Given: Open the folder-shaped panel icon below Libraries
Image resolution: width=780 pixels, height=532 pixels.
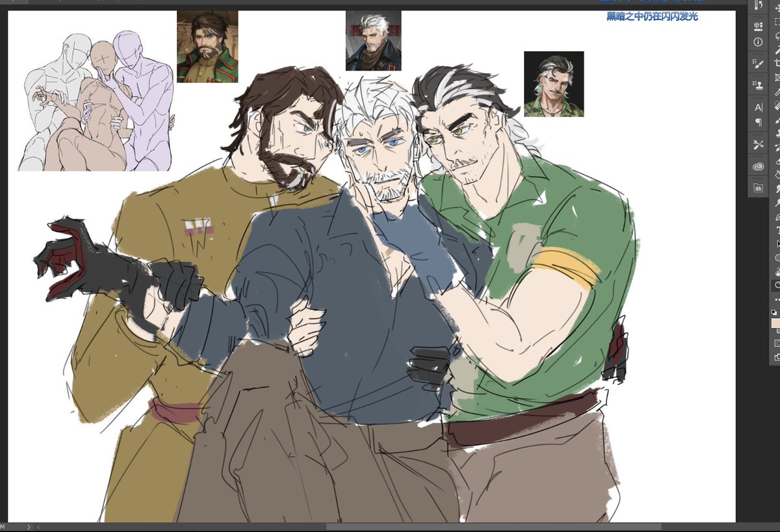Looking at the screenshot, I should pyautogui.click(x=758, y=188).
